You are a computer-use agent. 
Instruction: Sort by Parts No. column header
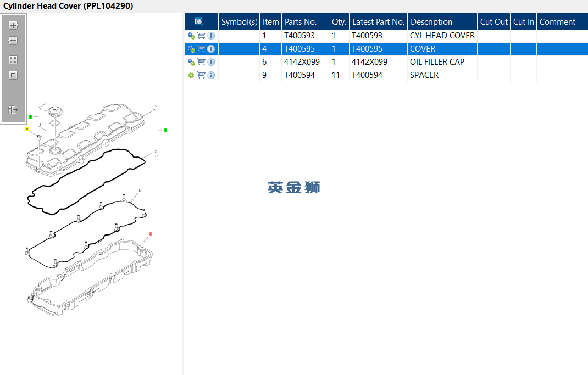pos(305,22)
